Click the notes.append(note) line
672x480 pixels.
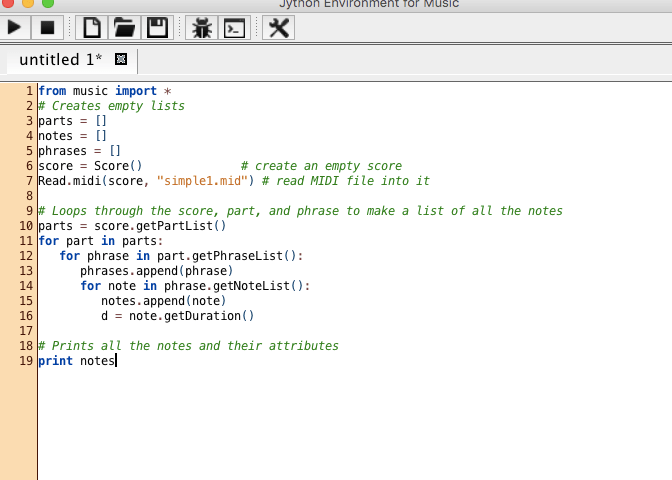tap(164, 301)
